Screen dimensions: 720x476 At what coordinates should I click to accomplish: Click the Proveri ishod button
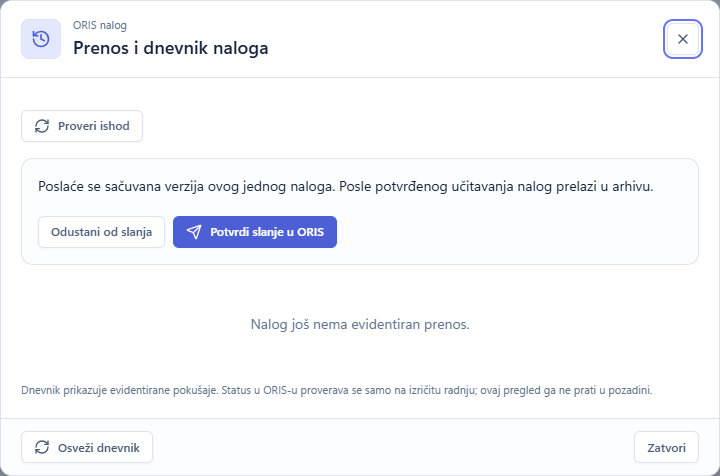tap(82, 126)
